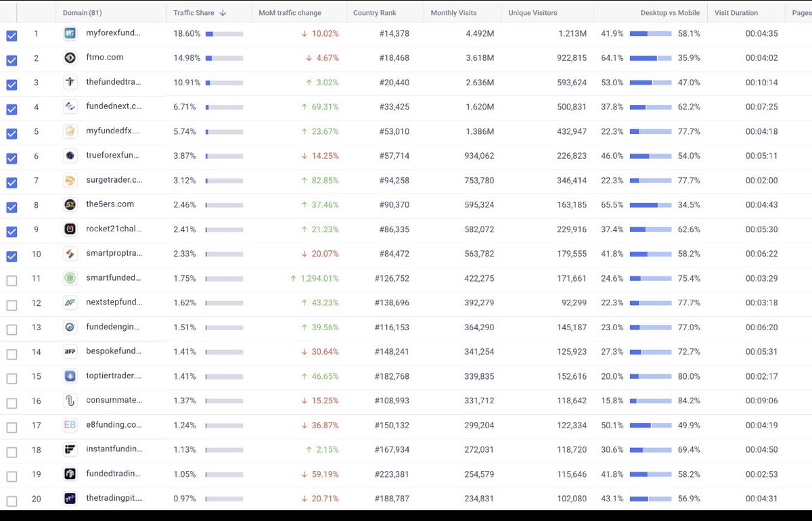Screen dimensions: 812x521
Task: Click the smartfunded favicon icon
Action: [70, 278]
